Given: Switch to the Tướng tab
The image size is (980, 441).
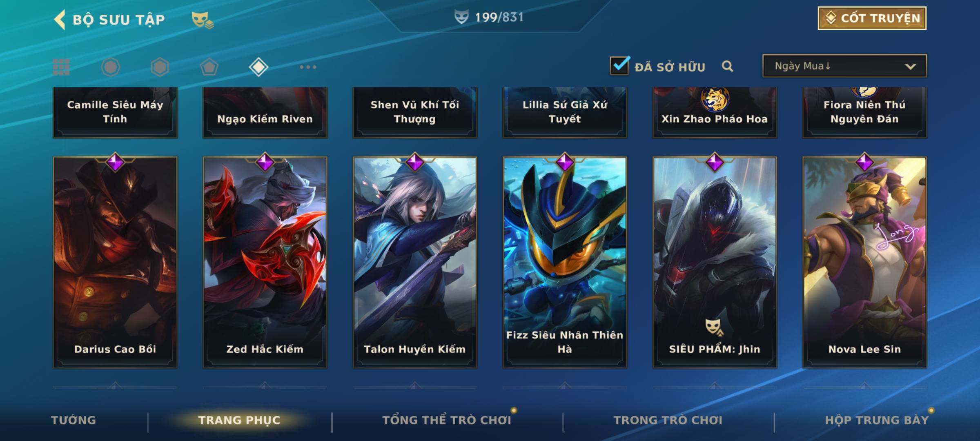Looking at the screenshot, I should coord(73,420).
